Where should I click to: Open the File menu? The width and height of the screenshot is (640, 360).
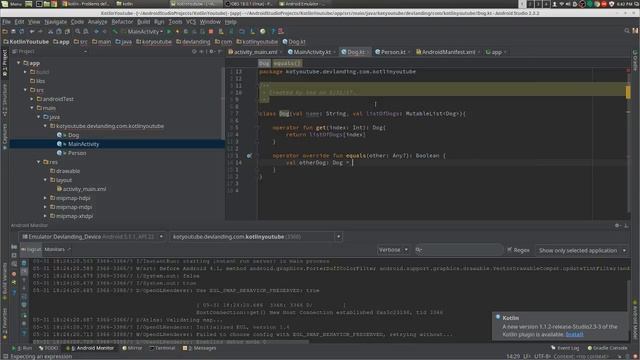point(6,22)
